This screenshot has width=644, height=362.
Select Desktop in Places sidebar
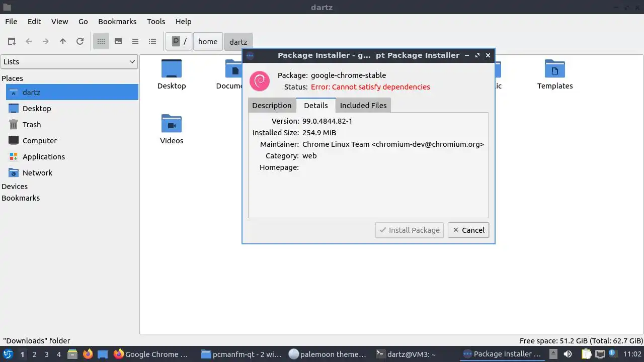(72, 108)
